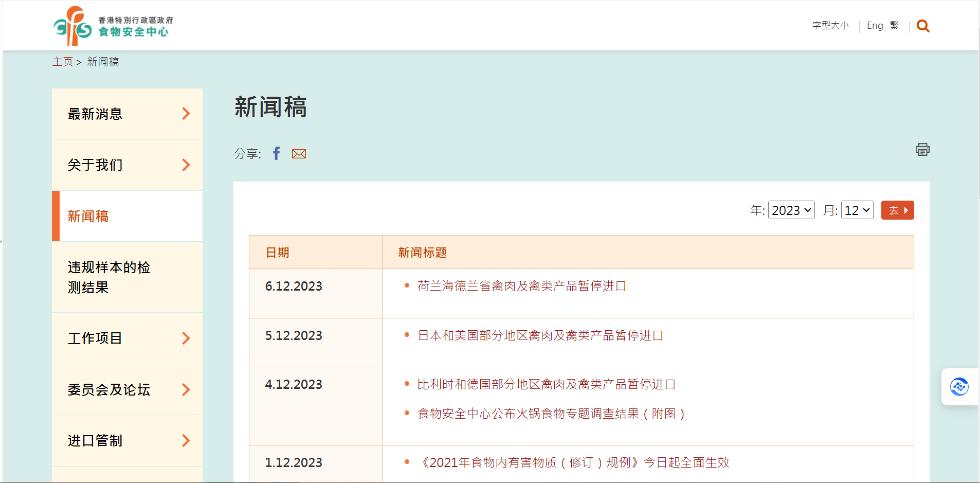Click the 分享: label
980x483 pixels.
[x=248, y=154]
